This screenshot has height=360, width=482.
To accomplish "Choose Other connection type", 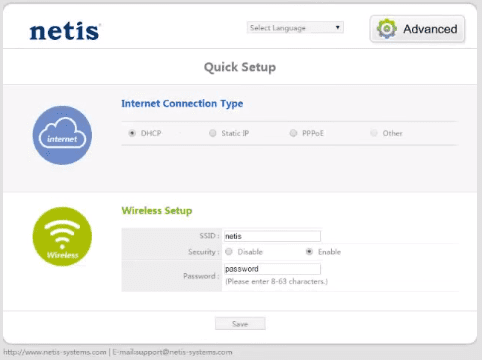I will (374, 133).
